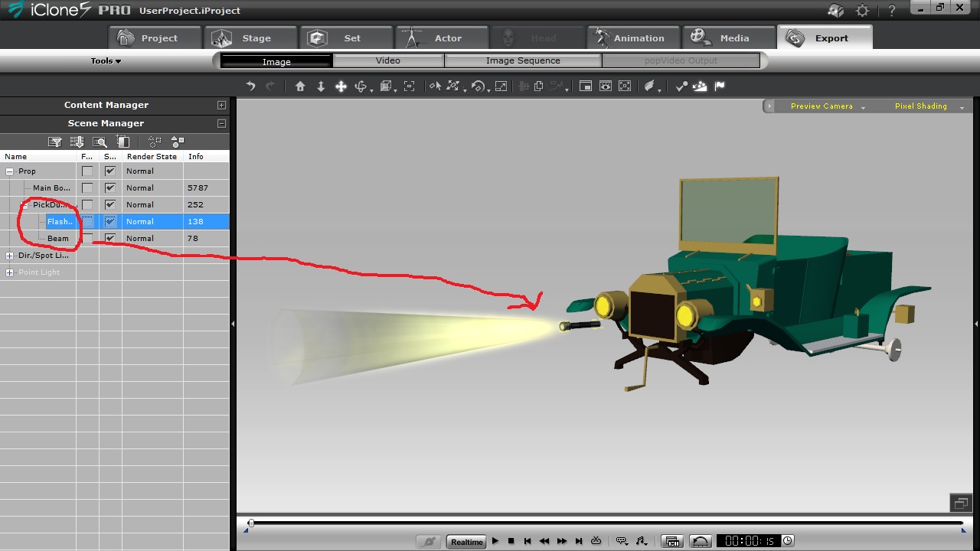Switch to the Set tab
Screen dimensions: 980x551
345,38
